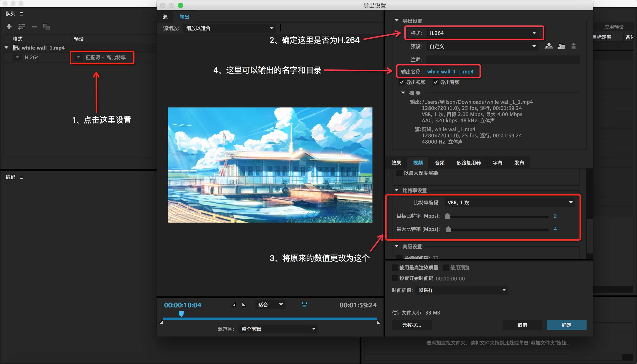Toggle the 导出音频 checkbox
The image size is (637, 364).
[436, 82]
